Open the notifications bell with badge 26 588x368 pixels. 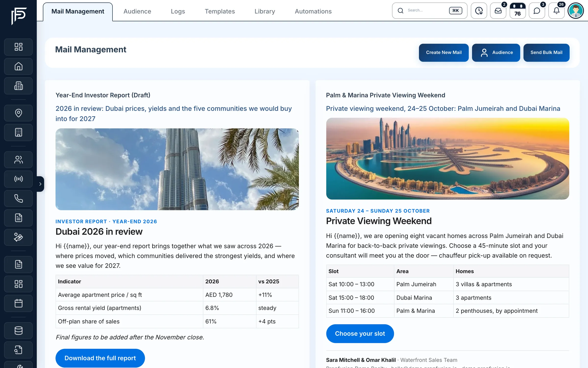pos(556,11)
